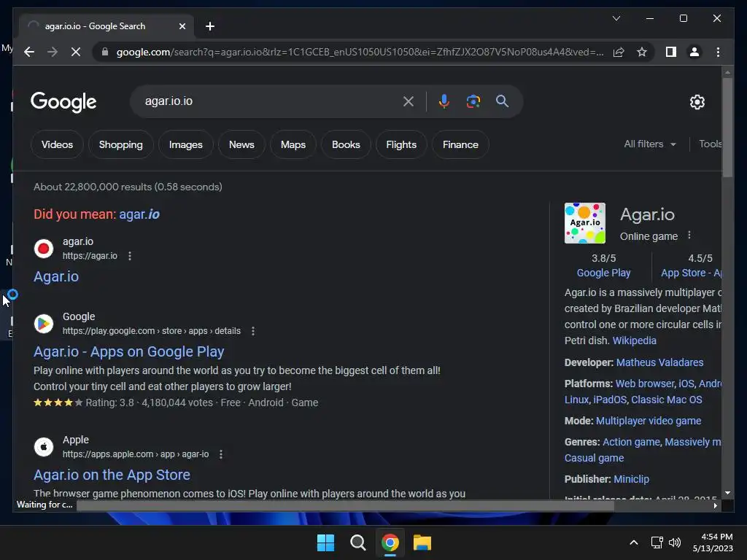Click the vertical scrollbar down arrow
The width and height of the screenshot is (747, 560).
(x=727, y=493)
